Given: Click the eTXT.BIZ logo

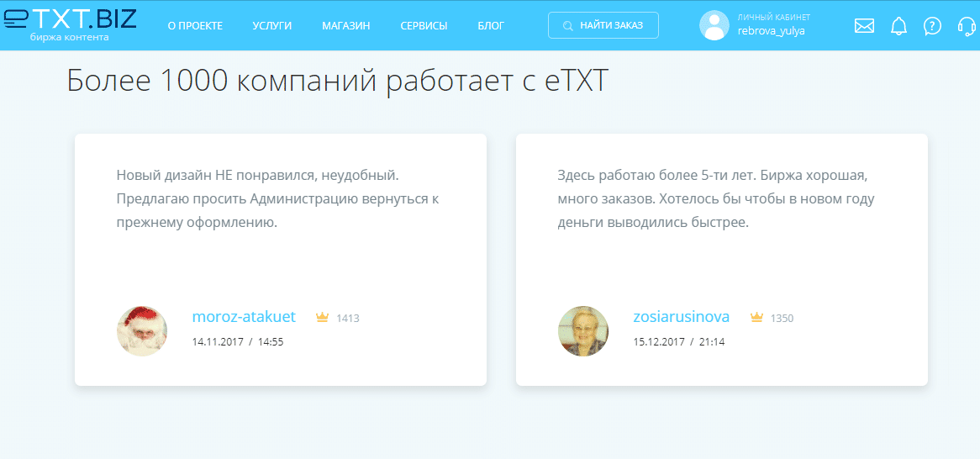Looking at the screenshot, I should click(x=70, y=20).
